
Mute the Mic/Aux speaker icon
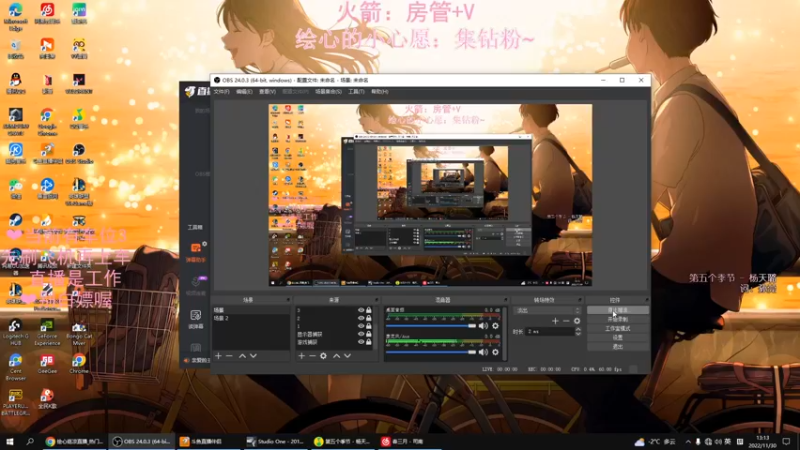pos(484,352)
